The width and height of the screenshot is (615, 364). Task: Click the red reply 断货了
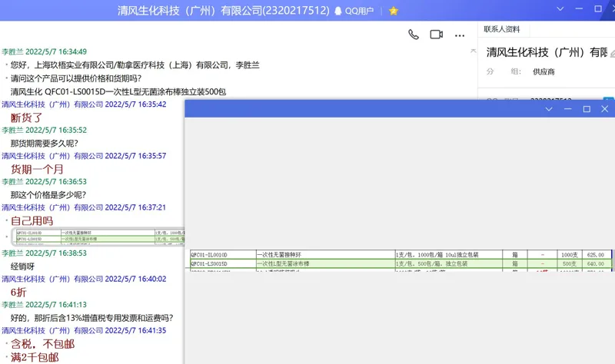point(26,117)
